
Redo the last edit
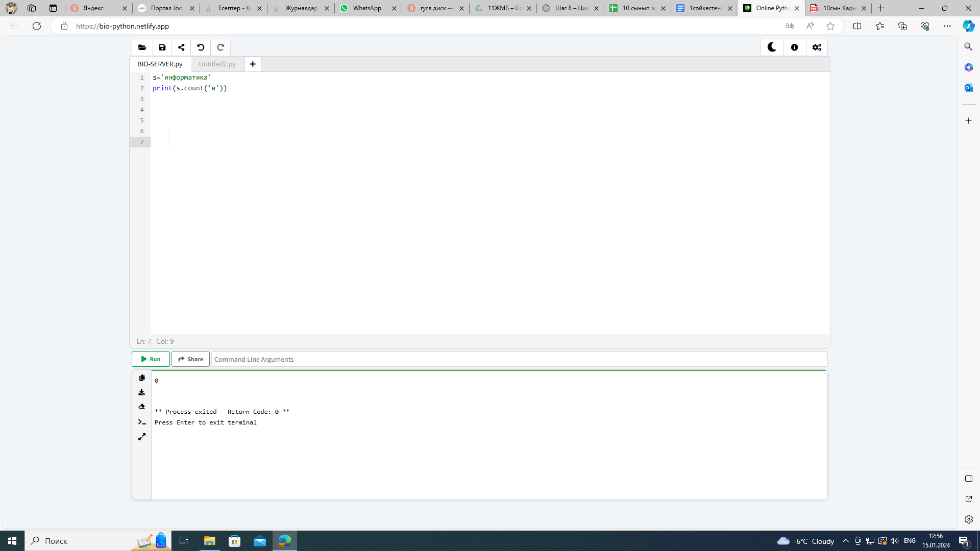220,47
